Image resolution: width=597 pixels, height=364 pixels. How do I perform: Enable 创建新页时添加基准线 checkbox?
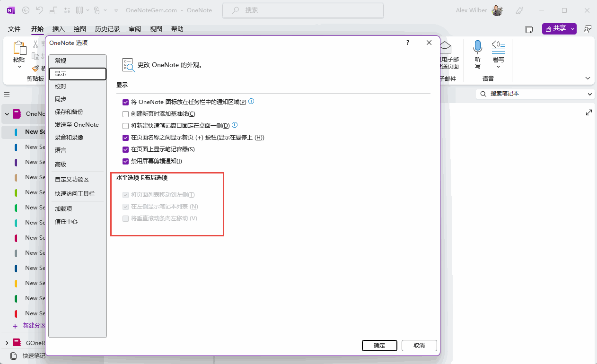[x=125, y=114]
